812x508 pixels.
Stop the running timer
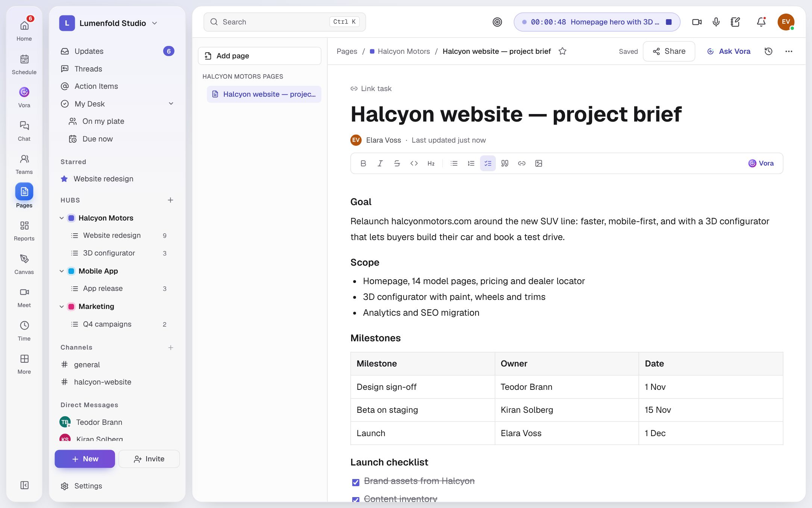tap(669, 22)
